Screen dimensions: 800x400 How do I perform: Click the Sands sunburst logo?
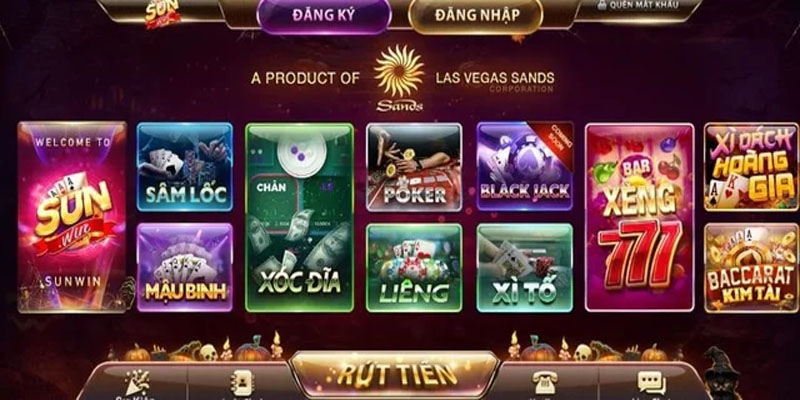point(399,78)
